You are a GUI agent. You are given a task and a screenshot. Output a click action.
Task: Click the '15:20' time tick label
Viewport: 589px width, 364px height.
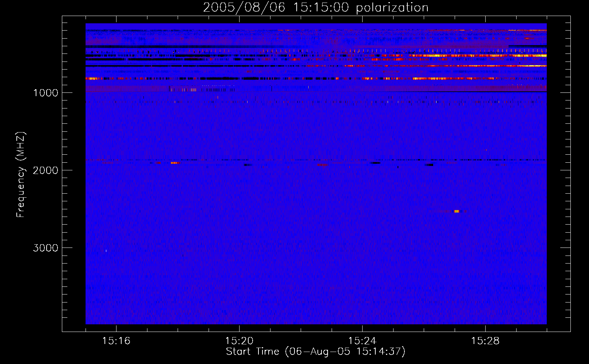pyautogui.click(x=239, y=341)
